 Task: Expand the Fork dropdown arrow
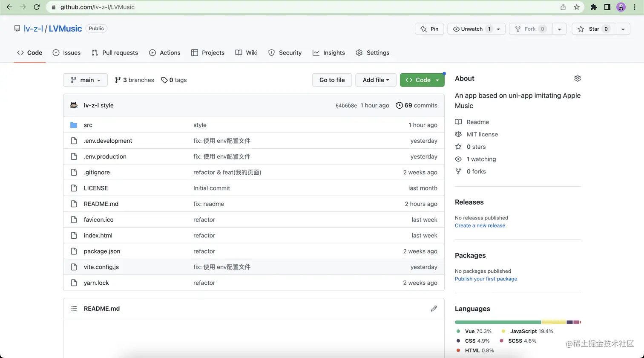click(x=559, y=29)
